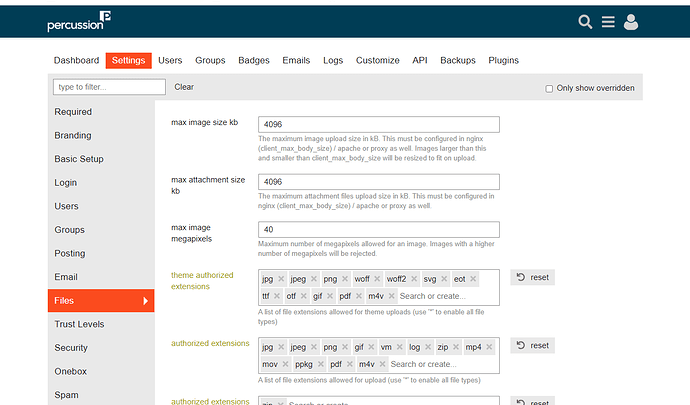Open the Customize tab
This screenshot has height=405, width=690.
click(x=378, y=60)
